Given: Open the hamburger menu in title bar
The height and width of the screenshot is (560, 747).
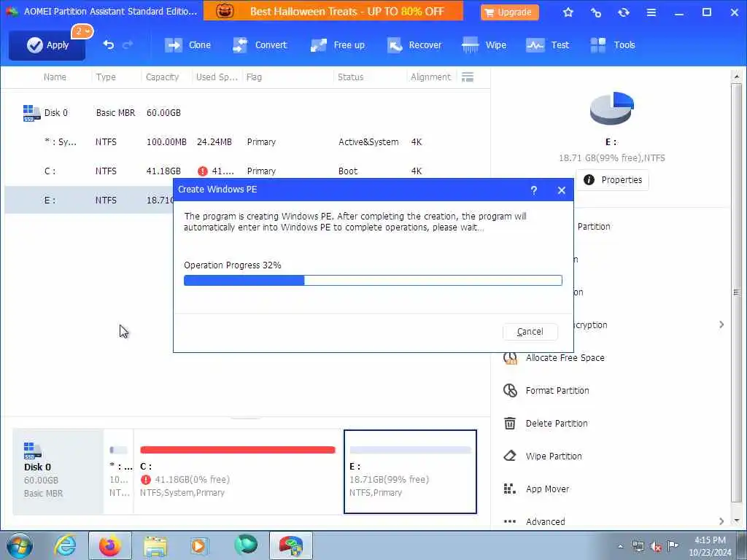Looking at the screenshot, I should [651, 12].
